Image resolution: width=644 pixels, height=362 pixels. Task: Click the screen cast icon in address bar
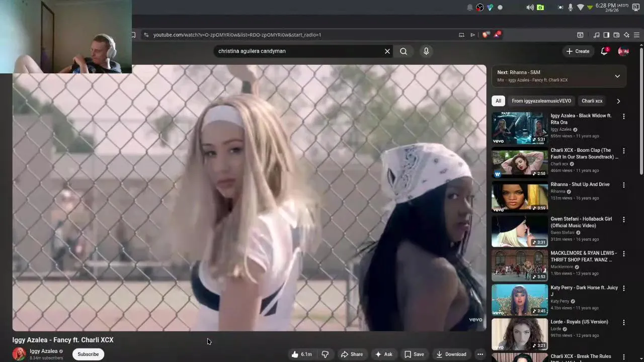coord(461,35)
